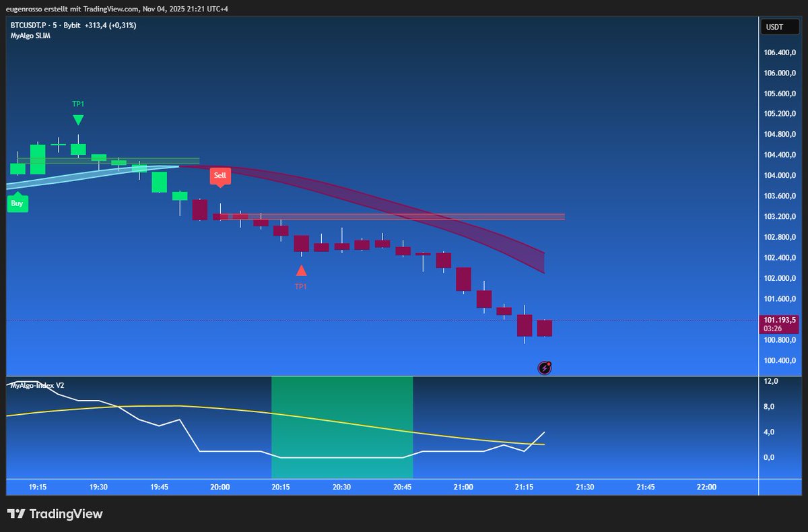The width and height of the screenshot is (808, 532).
Task: Click the 100.800,0 price axis label
Action: (x=778, y=340)
